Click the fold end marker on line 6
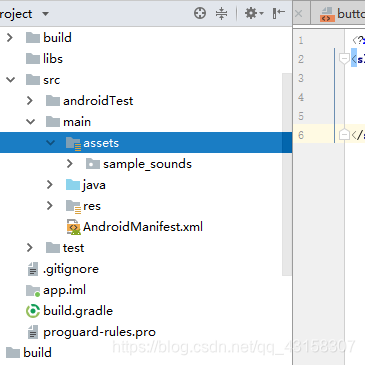 [x=344, y=135]
